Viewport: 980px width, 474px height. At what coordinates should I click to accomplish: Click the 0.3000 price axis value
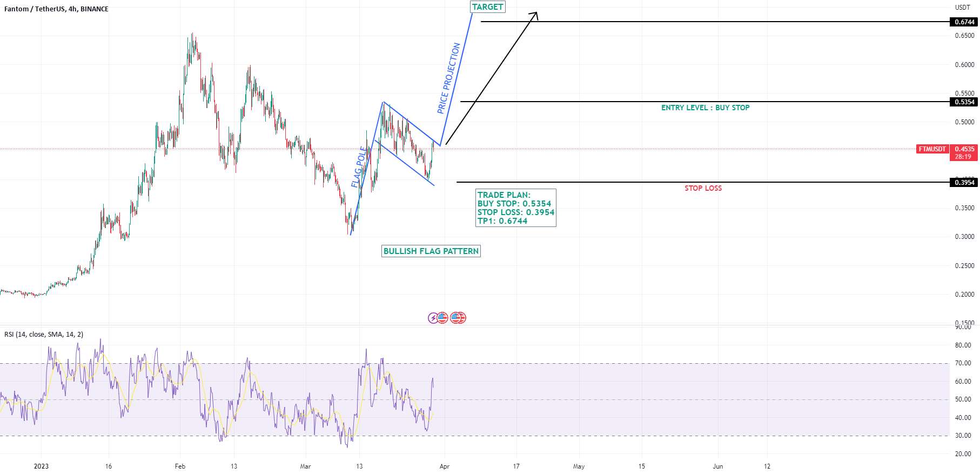pos(964,237)
